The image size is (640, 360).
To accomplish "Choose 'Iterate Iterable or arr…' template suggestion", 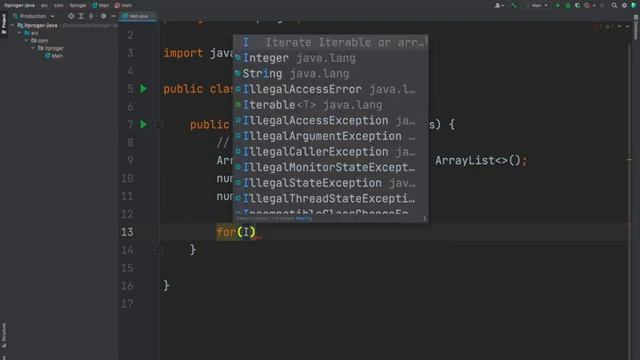I will [330, 42].
